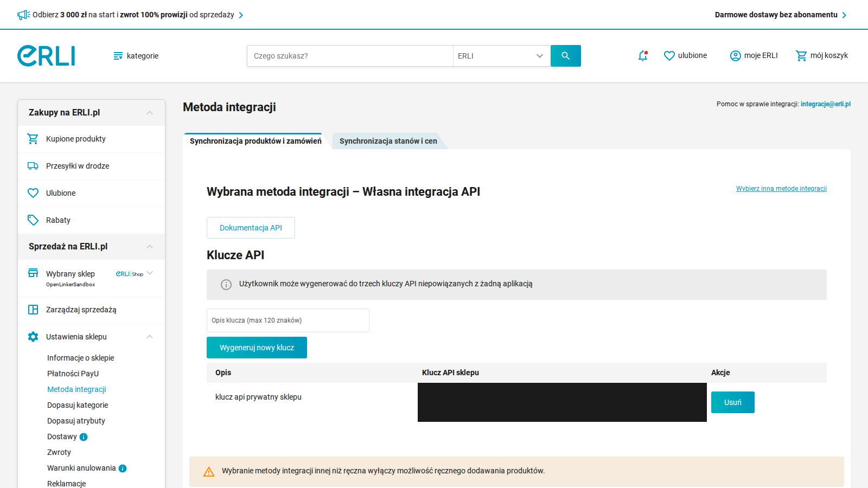Screen dimensions: 868x488
Task: Click info icon next to Warunki anulowania
Action: click(x=123, y=468)
